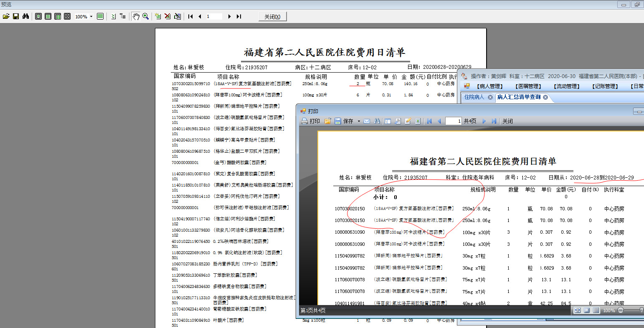The width and height of the screenshot is (644, 328).
Task: Click the email envelope icon in print window
Action: [367, 121]
